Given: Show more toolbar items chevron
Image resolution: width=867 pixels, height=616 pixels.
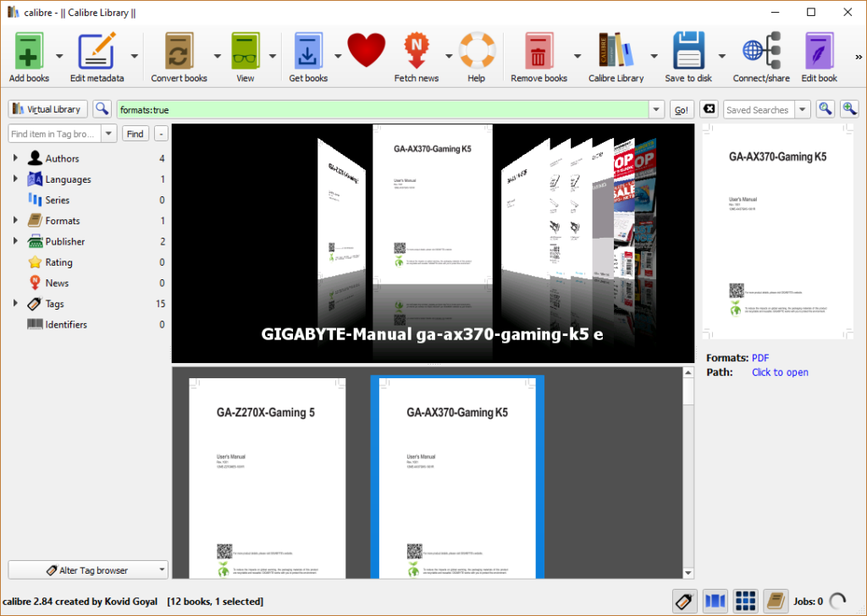Looking at the screenshot, I should (859, 57).
